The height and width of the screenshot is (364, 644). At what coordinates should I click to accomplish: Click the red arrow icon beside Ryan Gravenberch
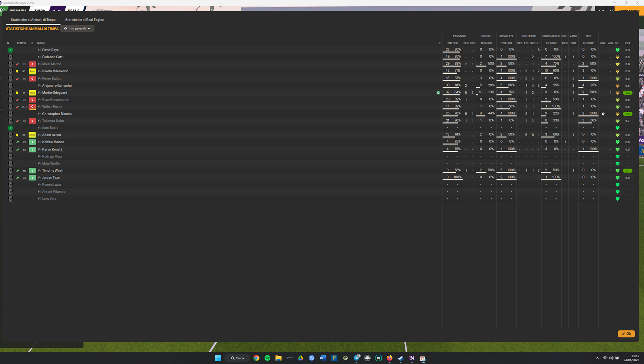pos(32,100)
